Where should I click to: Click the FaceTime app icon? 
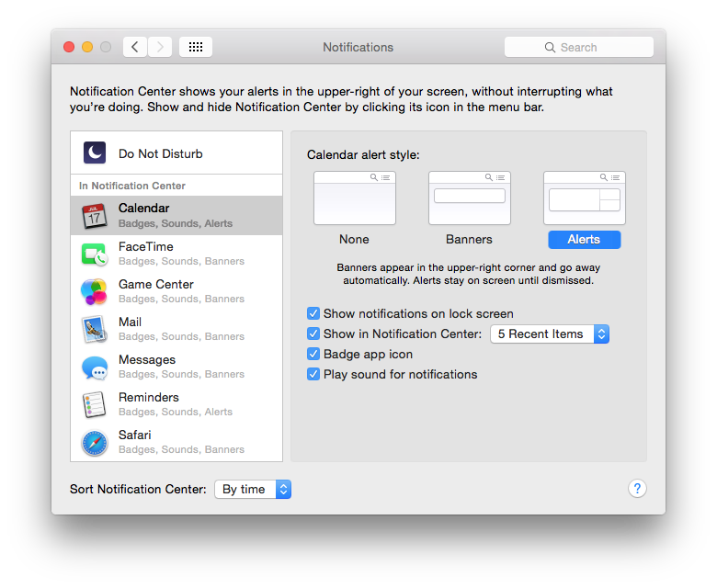point(95,254)
